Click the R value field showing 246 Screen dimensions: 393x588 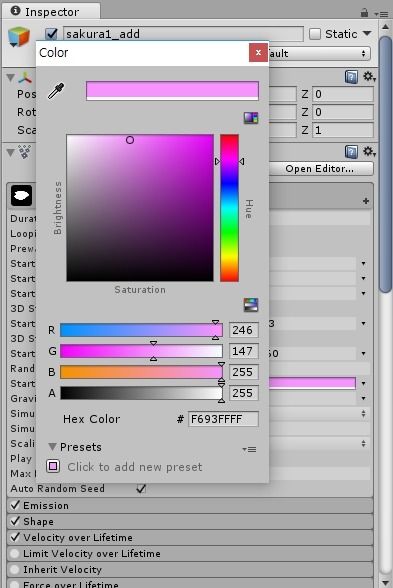tap(243, 330)
